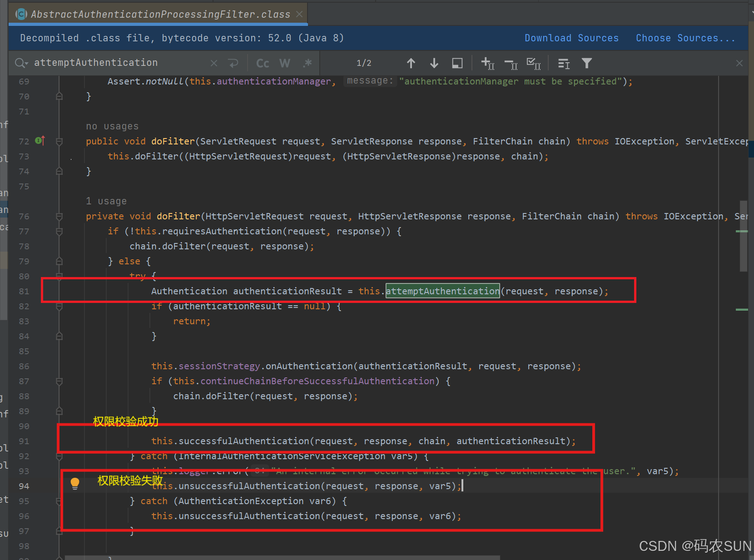Toggle Regex search option
The height and width of the screenshot is (560, 754).
click(x=308, y=63)
